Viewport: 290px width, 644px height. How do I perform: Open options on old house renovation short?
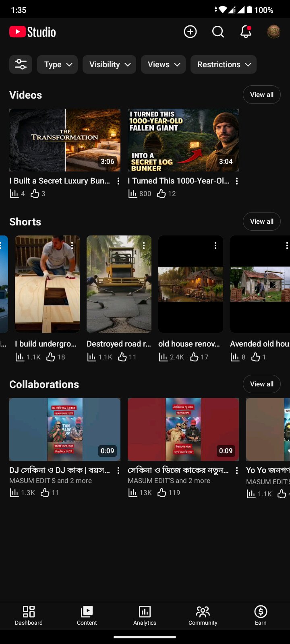[x=215, y=245]
